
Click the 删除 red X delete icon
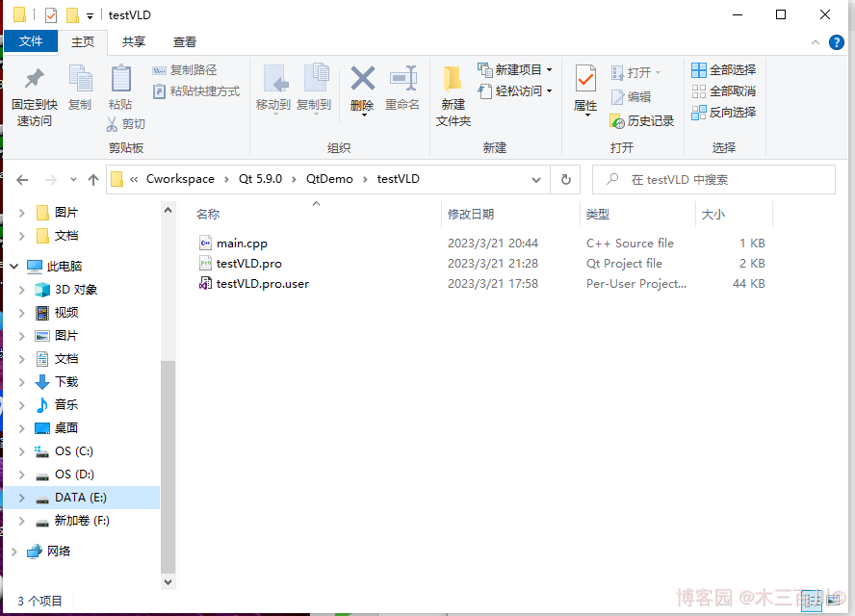362,79
